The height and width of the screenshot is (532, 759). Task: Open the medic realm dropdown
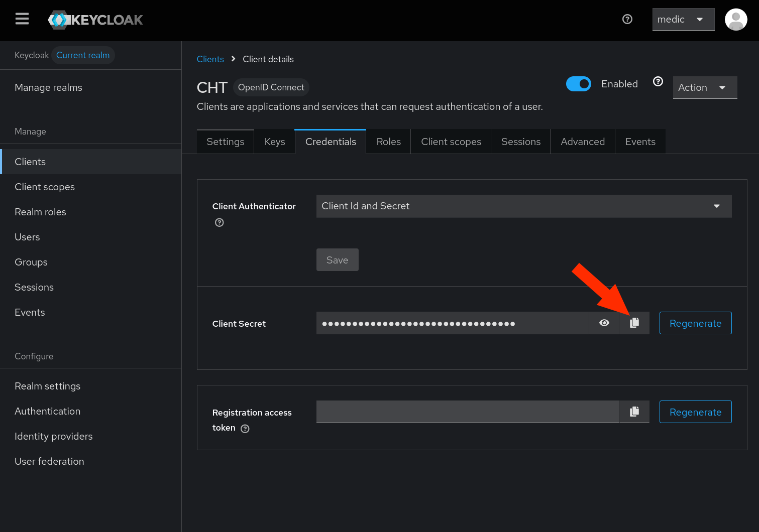pos(683,19)
